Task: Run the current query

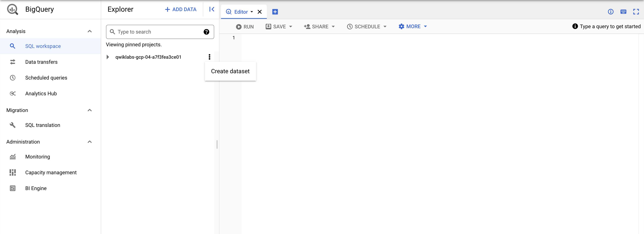Action: coord(245,27)
